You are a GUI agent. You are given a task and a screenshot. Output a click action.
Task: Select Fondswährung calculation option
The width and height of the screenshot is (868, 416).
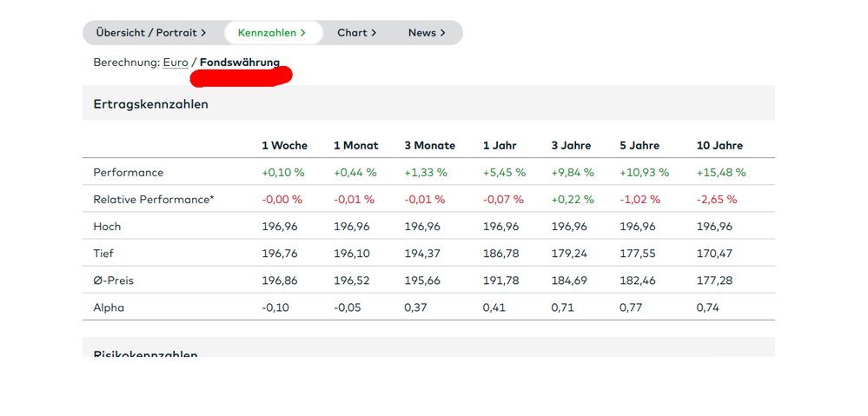[x=240, y=63]
